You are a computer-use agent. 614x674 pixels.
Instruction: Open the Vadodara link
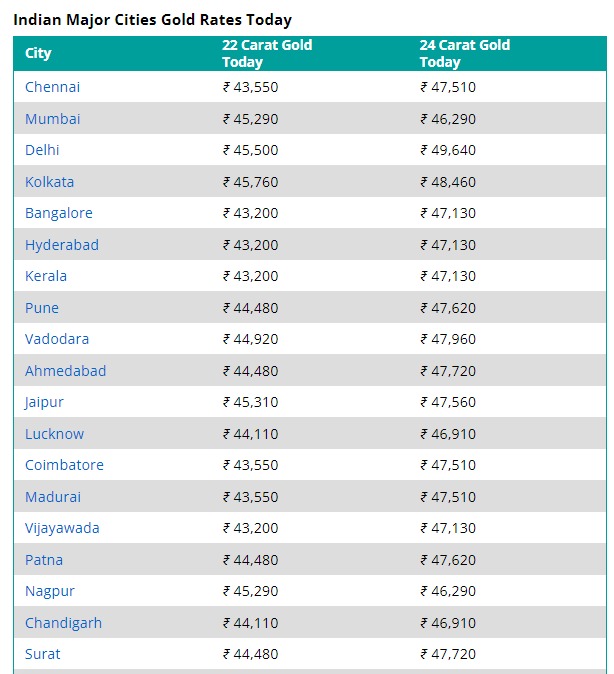[57, 339]
